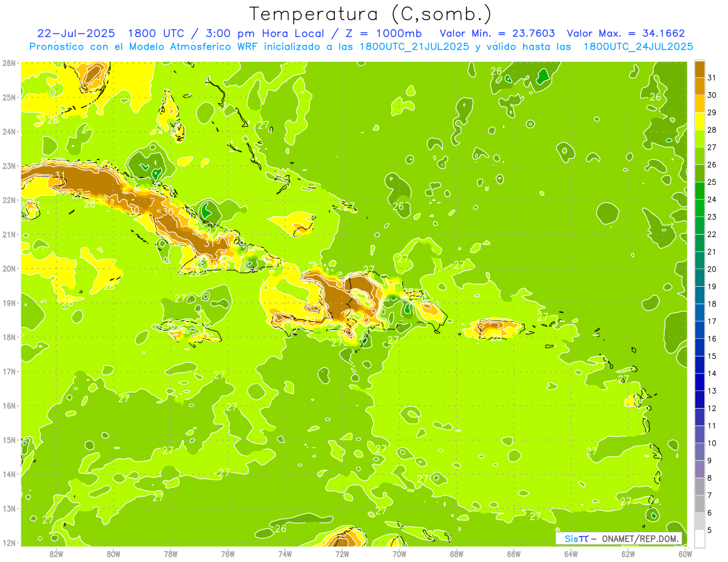Click color scale value '19'
The height and width of the screenshot is (562, 728).
(x=712, y=287)
